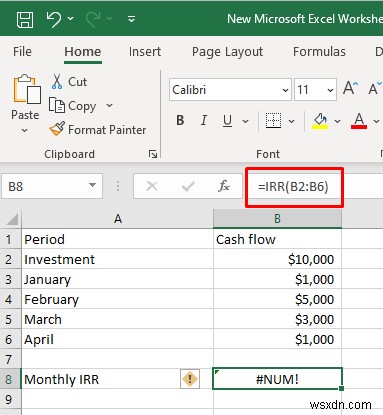383x415 pixels.
Task: Select row 8 header
Action: pyautogui.click(x=10, y=379)
